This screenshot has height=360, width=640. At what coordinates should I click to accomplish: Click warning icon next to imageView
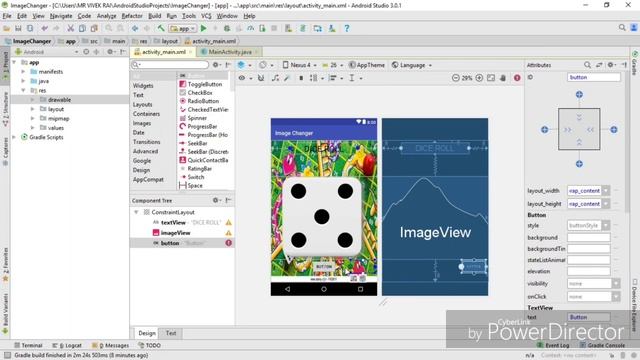(229, 233)
